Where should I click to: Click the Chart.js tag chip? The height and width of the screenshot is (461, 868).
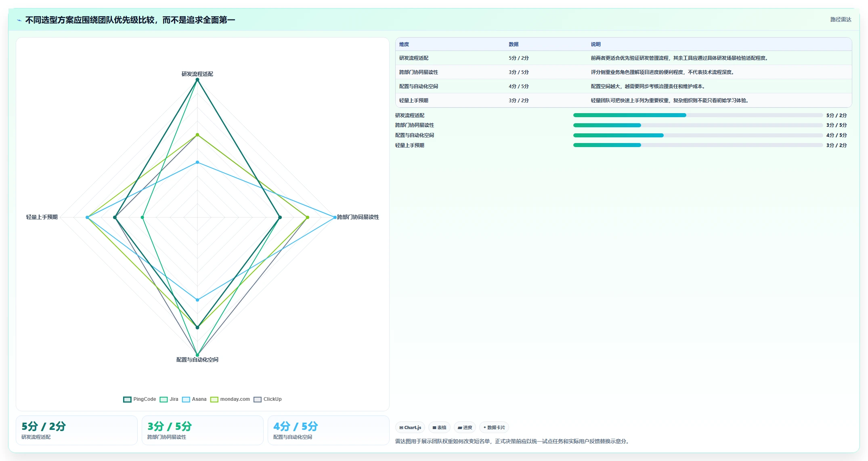[410, 427]
